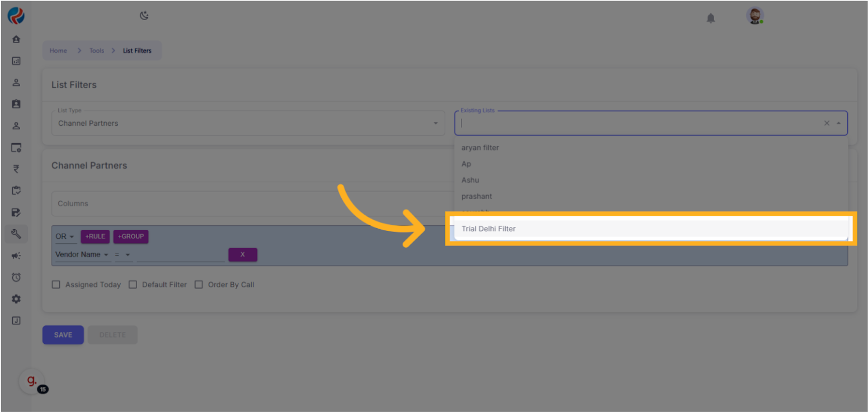Open the rupee payments sidebar icon
The image size is (868, 412).
[16, 169]
